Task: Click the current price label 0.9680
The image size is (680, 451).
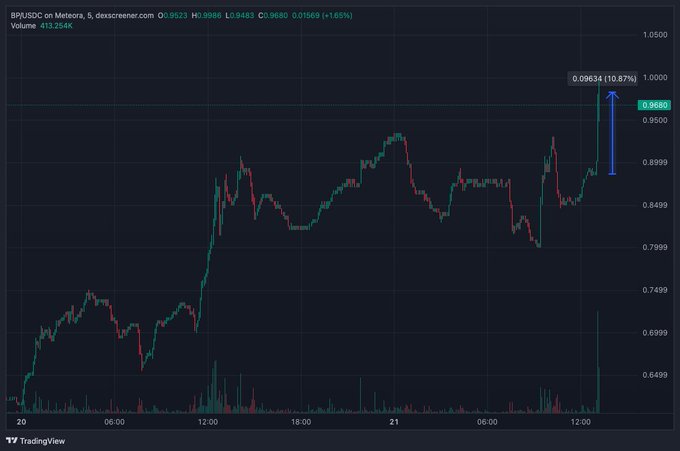Action: [654, 105]
